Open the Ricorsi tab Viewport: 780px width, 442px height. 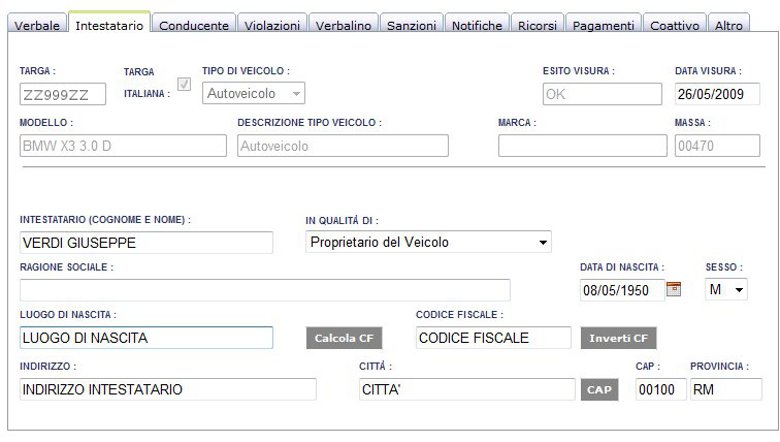(x=537, y=24)
